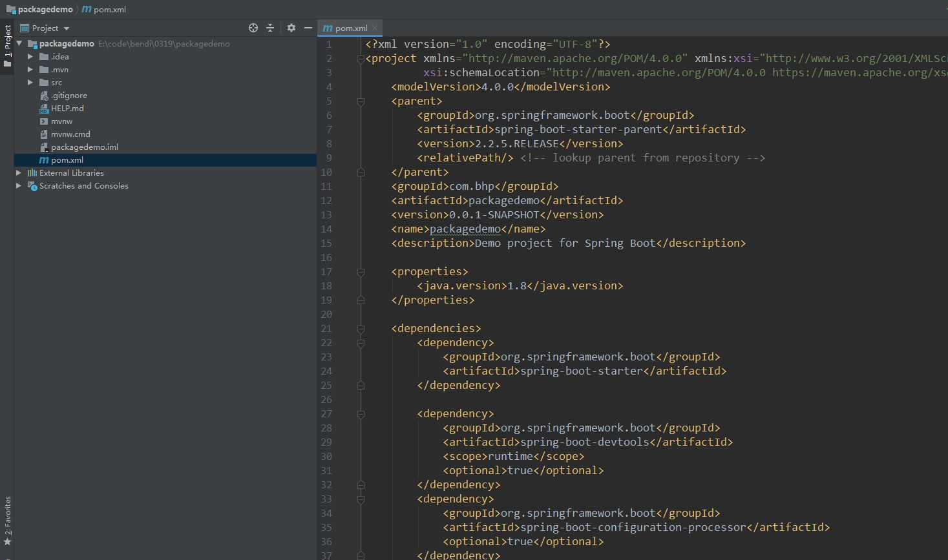948x560 pixels.
Task: Collapse the project tag fold on line 2
Action: coord(361,59)
